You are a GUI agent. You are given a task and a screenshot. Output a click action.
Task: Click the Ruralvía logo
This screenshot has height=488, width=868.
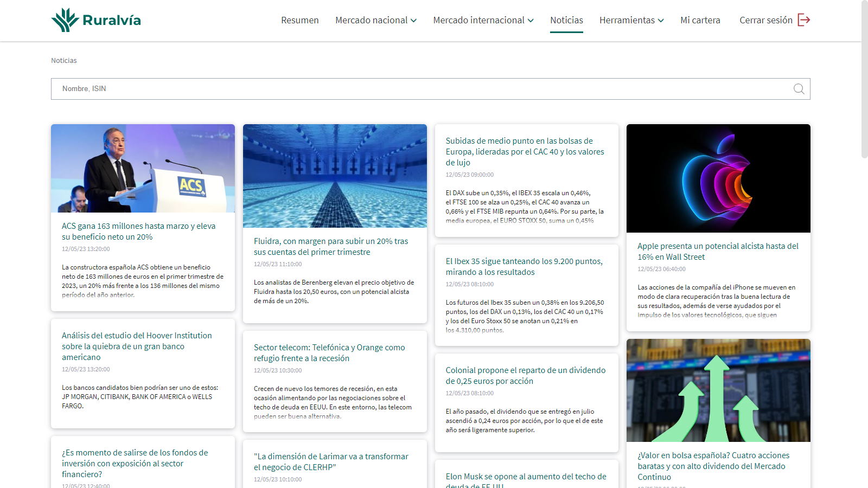point(96,20)
